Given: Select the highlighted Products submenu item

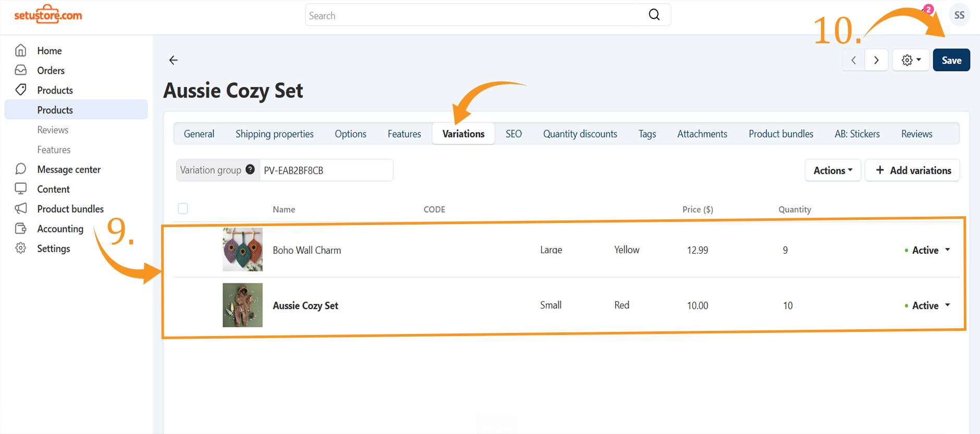Looking at the screenshot, I should [x=76, y=110].
